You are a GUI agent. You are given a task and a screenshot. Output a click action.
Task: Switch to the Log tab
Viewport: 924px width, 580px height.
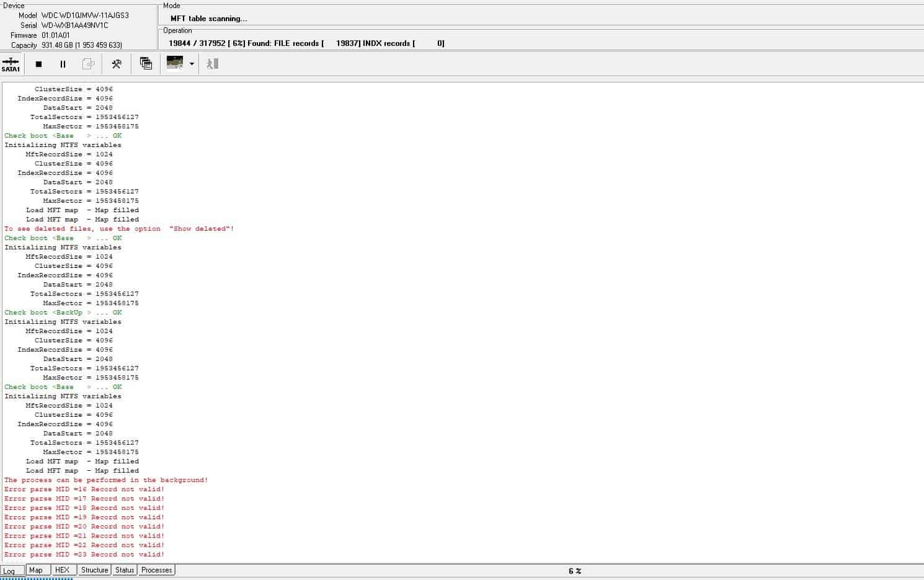coord(12,571)
